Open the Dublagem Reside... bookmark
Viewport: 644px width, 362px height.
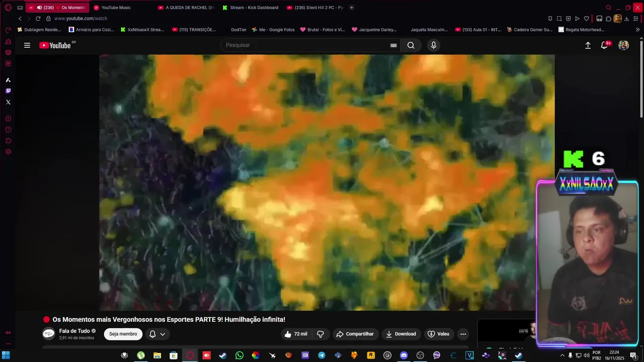[x=39, y=30]
